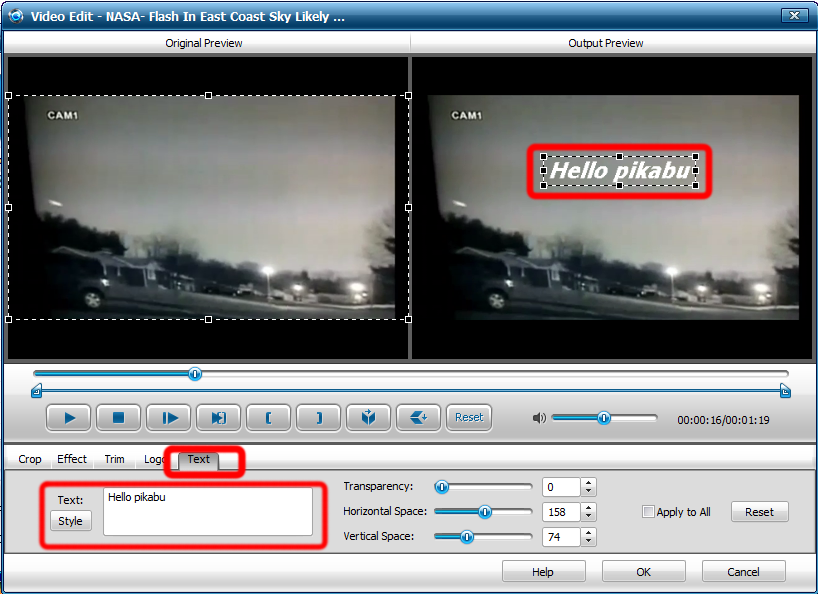Screen dimensions: 818x594
Task: Increase Vertical Space with up arrow
Action: click(x=589, y=532)
